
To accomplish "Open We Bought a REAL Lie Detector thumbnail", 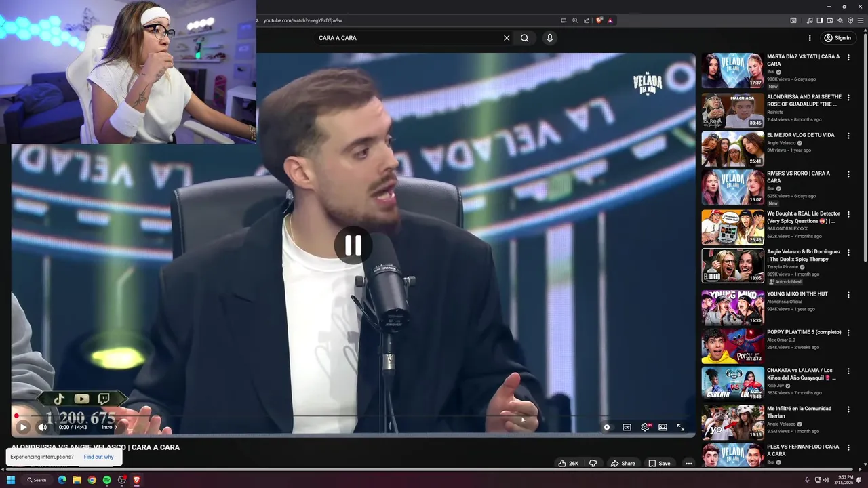I will click(732, 227).
